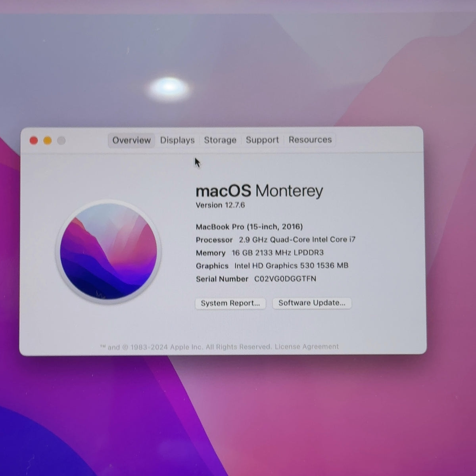Screen dimensions: 476x476
Task: Click the Memory 16 GB 2133 MHz line
Action: pos(260,253)
